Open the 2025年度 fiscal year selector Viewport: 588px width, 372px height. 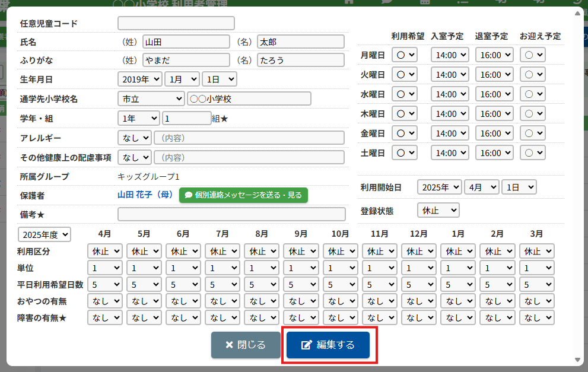(x=44, y=234)
